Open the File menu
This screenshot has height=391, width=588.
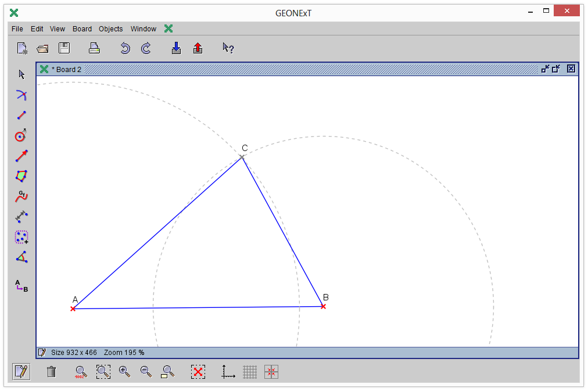click(x=17, y=29)
